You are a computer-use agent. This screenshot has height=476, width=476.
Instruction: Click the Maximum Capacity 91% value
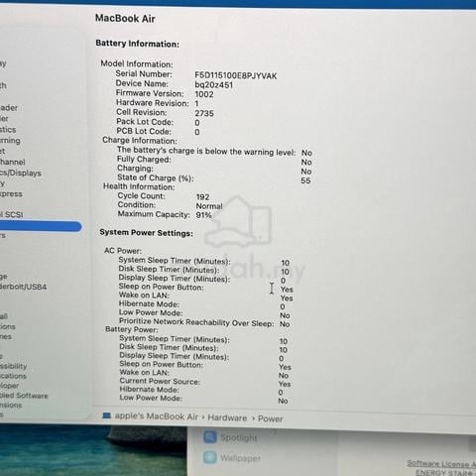click(203, 215)
